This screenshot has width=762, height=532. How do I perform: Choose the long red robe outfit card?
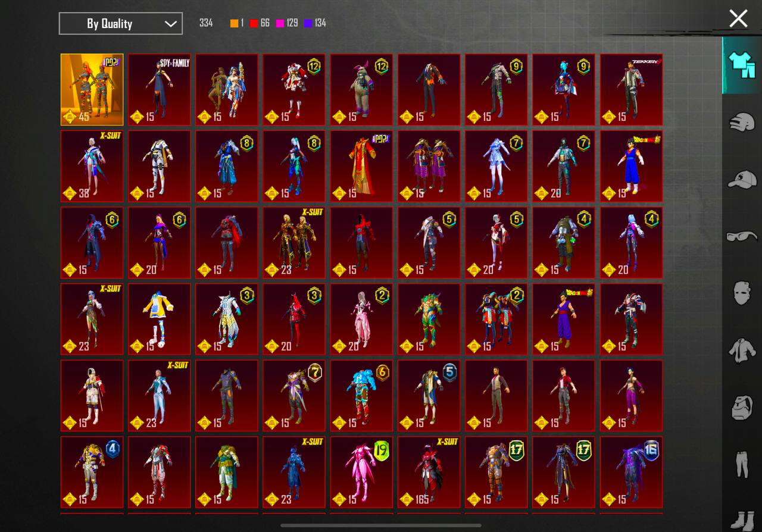(362, 166)
